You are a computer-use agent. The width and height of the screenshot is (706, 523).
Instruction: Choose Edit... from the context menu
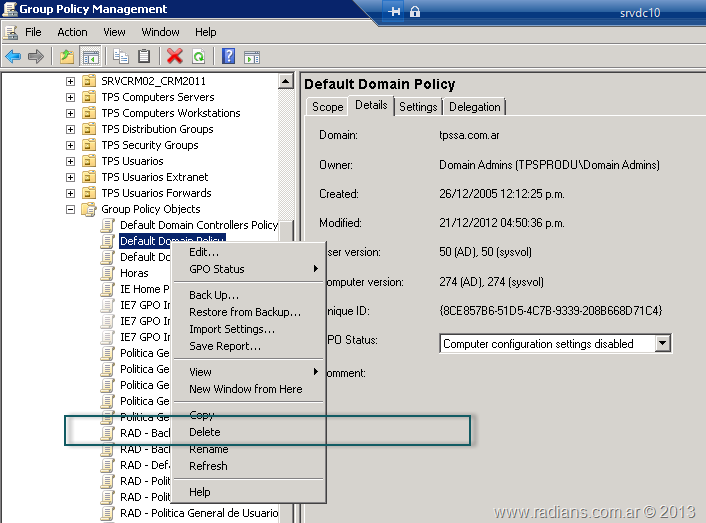tap(204, 252)
